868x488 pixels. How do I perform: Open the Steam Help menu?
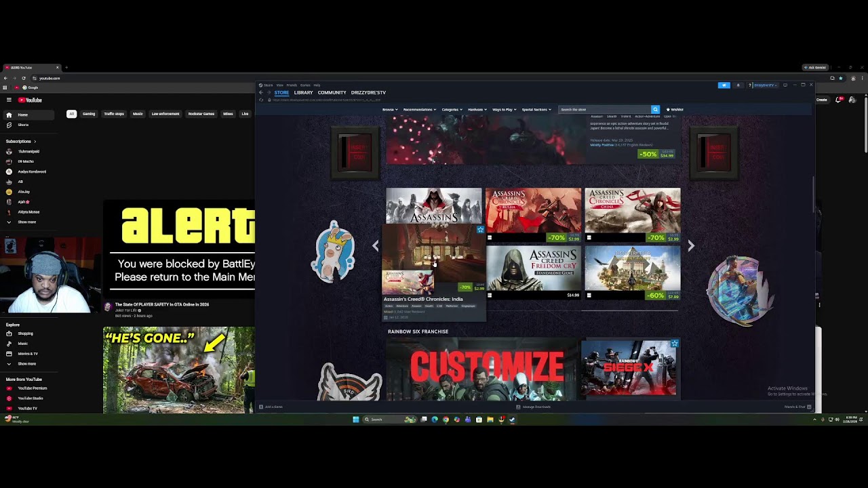(x=317, y=85)
